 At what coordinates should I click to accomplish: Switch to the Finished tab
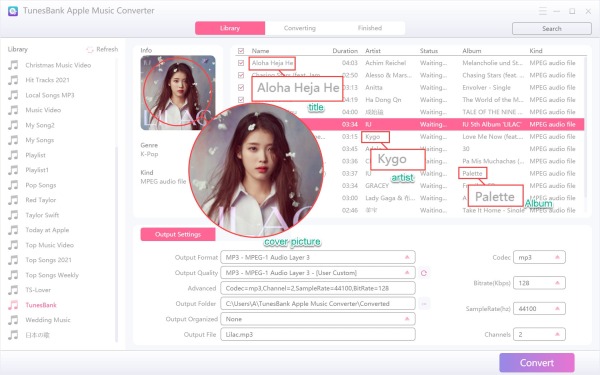coord(370,28)
